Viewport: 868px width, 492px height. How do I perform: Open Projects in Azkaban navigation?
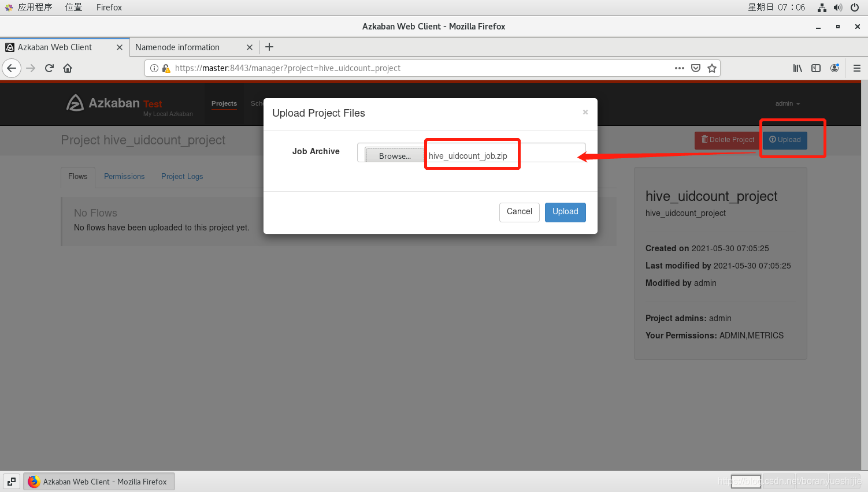[224, 103]
